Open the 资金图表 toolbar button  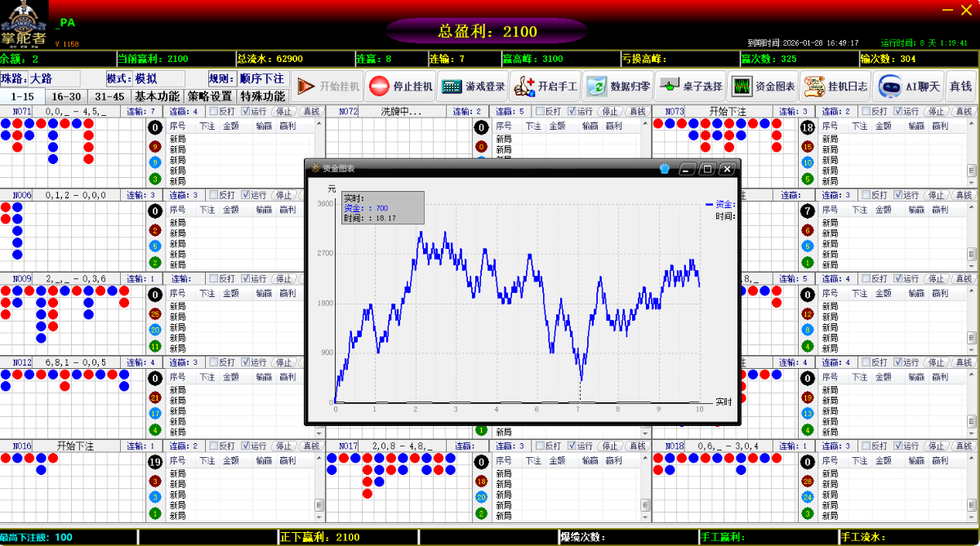point(763,87)
